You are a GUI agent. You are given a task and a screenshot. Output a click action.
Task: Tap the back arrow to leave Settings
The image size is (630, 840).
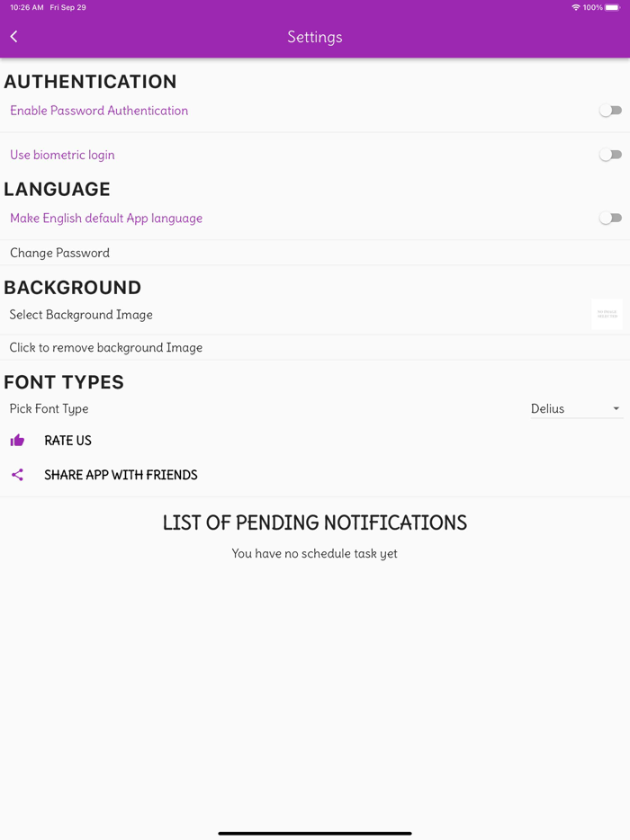[13, 36]
